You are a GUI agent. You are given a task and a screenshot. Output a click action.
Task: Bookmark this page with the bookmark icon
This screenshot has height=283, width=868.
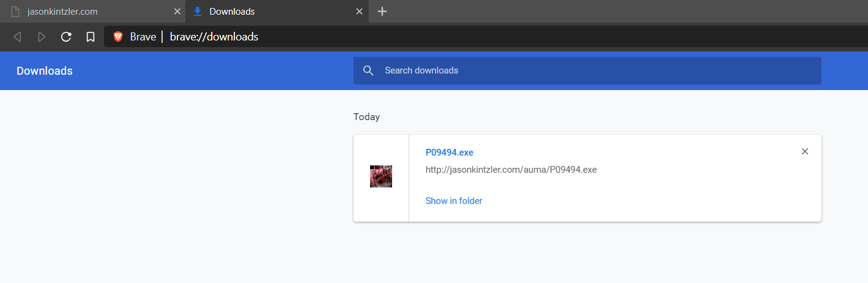[x=91, y=37]
